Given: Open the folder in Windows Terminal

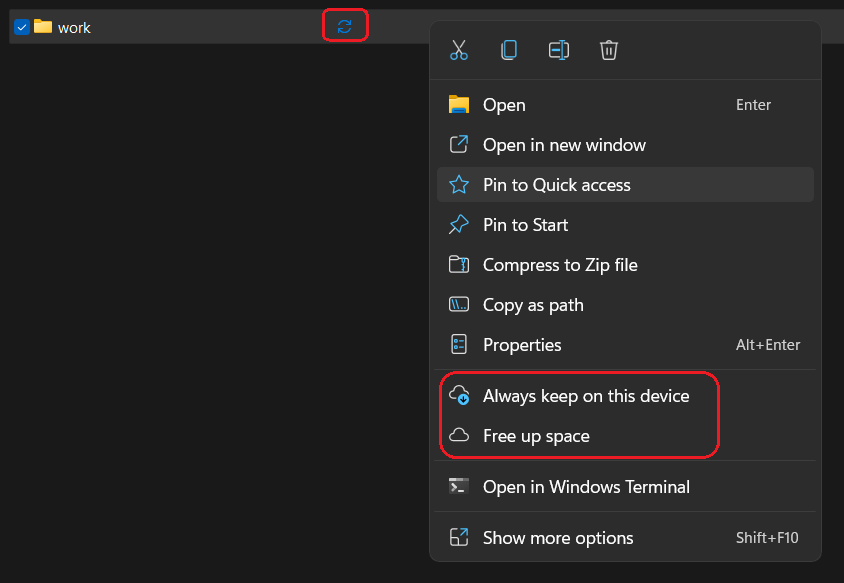Looking at the screenshot, I should (x=587, y=487).
